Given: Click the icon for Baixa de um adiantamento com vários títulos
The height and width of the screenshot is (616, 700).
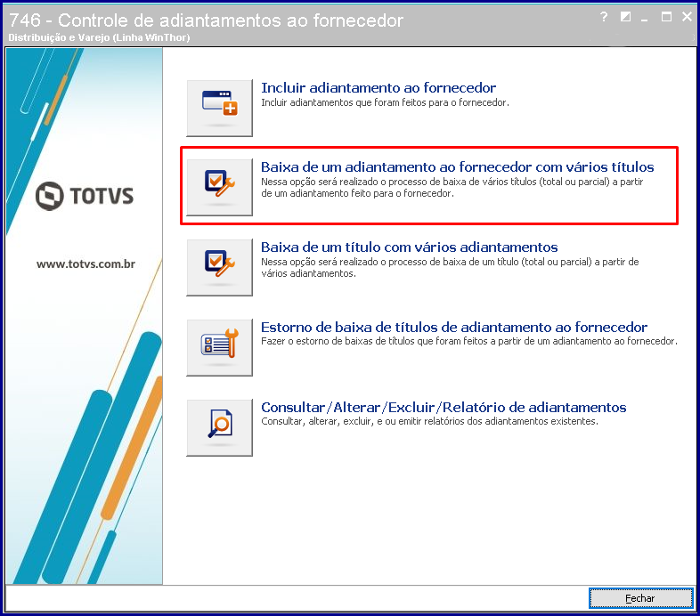Looking at the screenshot, I should click(219, 188).
